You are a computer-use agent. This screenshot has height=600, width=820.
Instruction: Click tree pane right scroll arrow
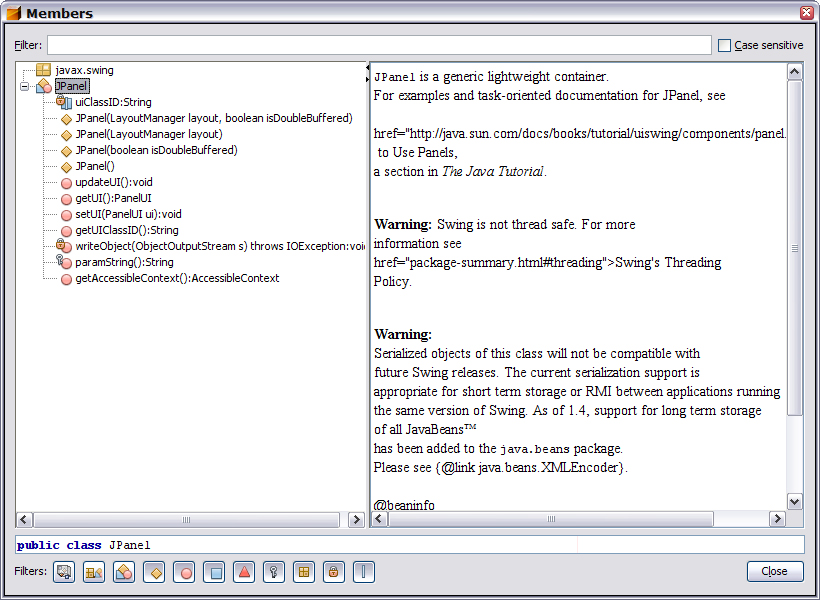tap(356, 519)
